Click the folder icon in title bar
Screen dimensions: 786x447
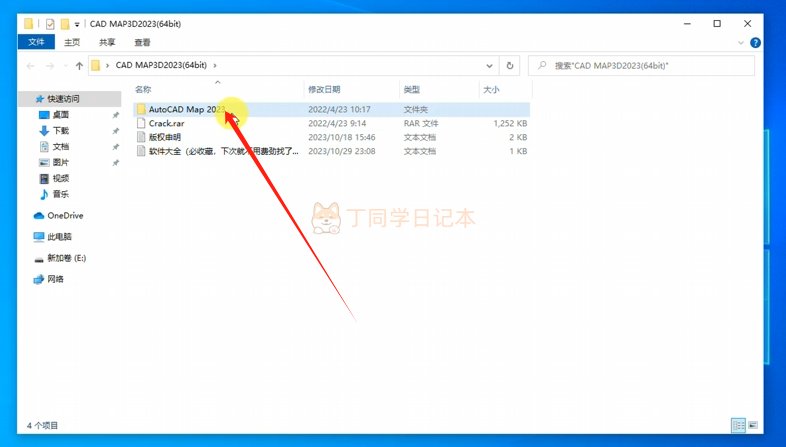[29, 24]
